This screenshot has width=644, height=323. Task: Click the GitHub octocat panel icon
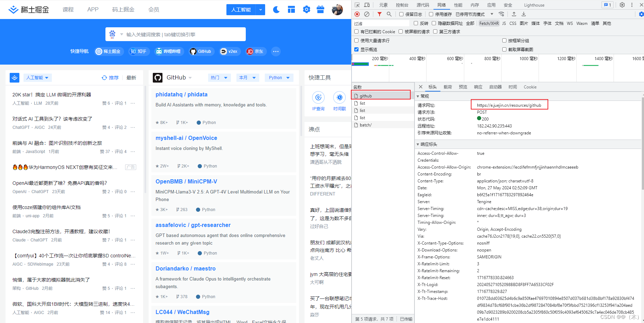coord(158,78)
